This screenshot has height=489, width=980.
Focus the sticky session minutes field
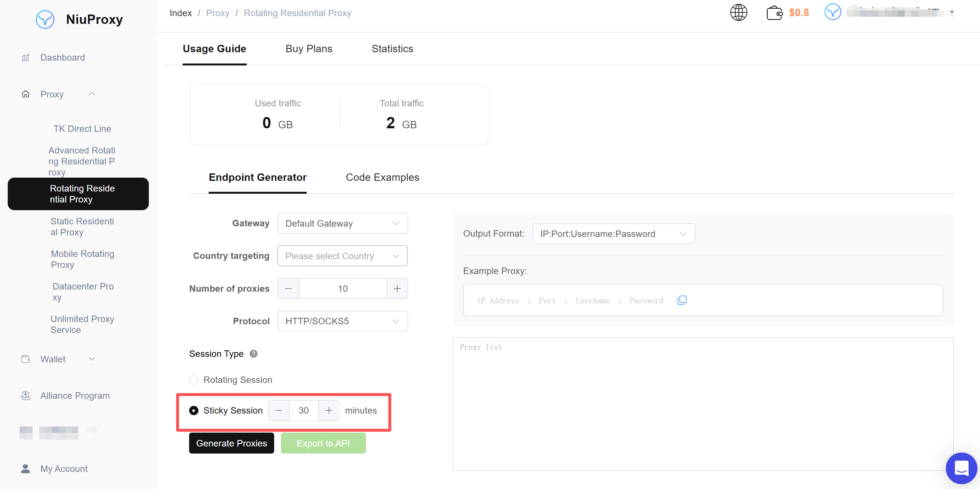pos(303,410)
